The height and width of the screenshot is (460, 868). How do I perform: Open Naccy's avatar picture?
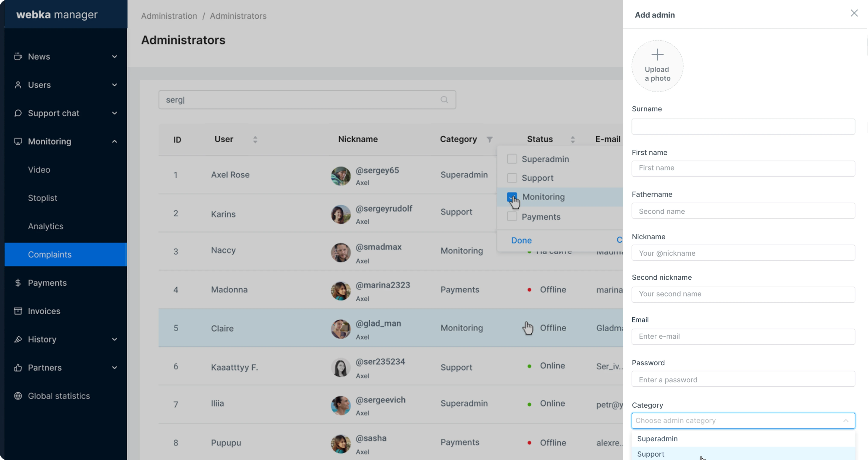341,253
